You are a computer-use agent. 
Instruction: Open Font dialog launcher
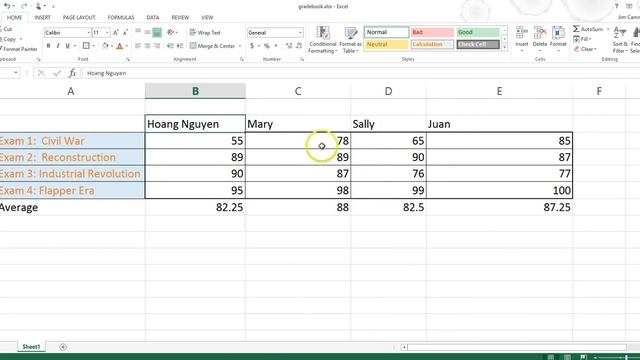(x=128, y=59)
